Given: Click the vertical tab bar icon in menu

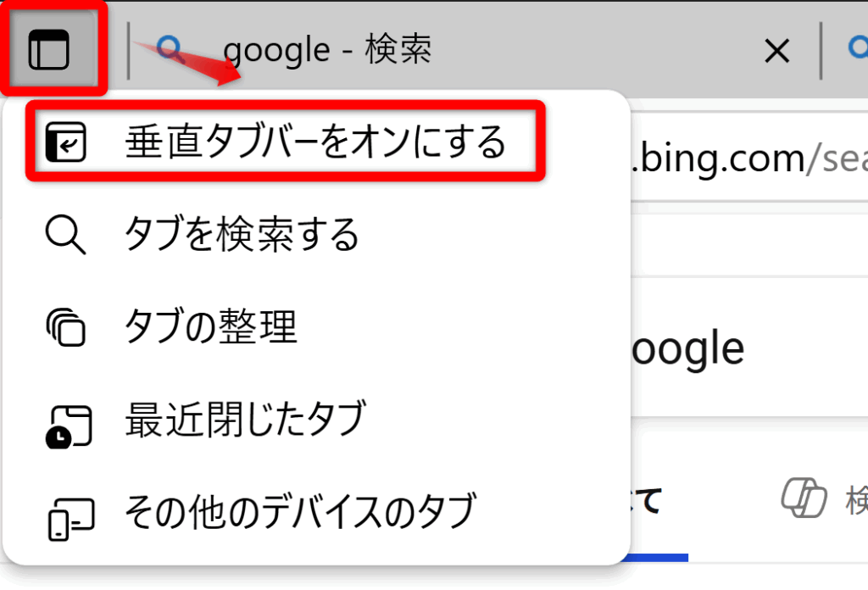Looking at the screenshot, I should 66,142.
